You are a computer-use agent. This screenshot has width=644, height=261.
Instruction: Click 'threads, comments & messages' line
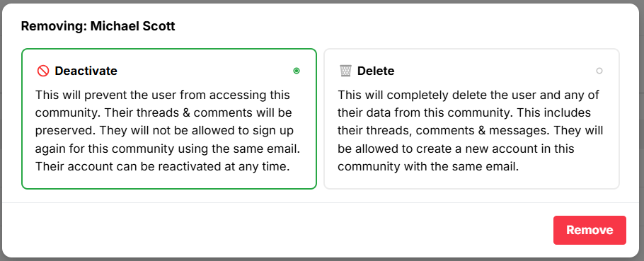[471, 131]
